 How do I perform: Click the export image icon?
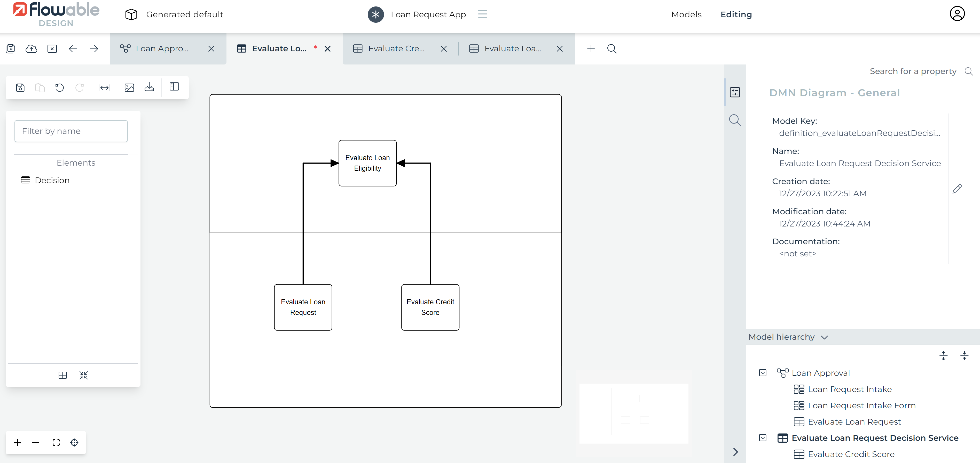point(129,88)
